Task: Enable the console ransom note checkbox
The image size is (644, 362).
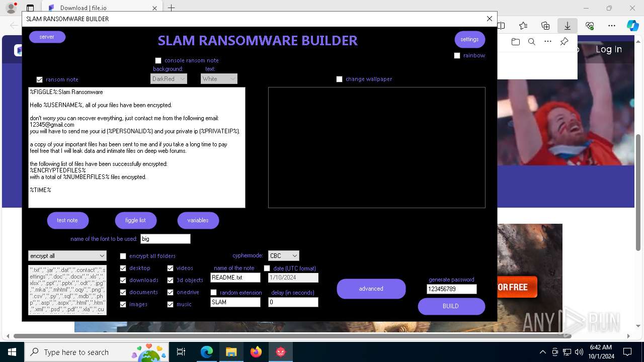Action: (x=158, y=61)
